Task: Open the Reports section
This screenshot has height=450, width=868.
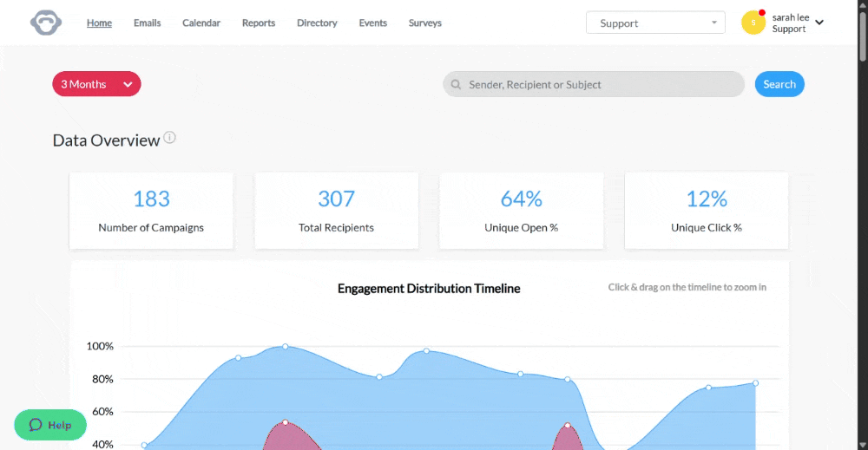Action: (x=259, y=23)
